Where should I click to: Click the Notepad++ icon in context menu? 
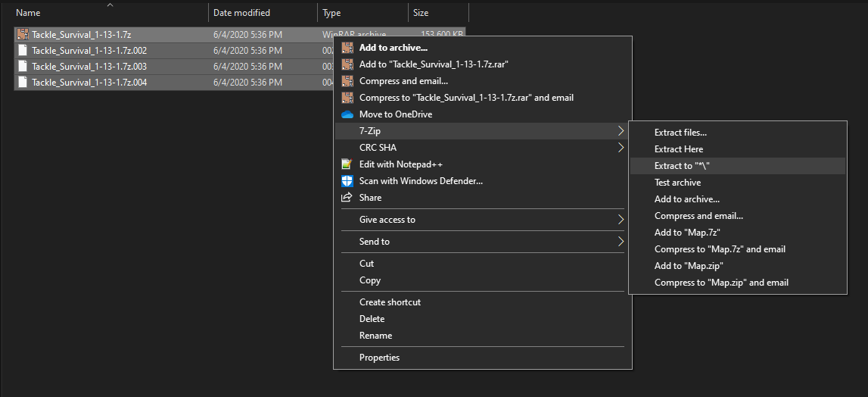tap(347, 164)
